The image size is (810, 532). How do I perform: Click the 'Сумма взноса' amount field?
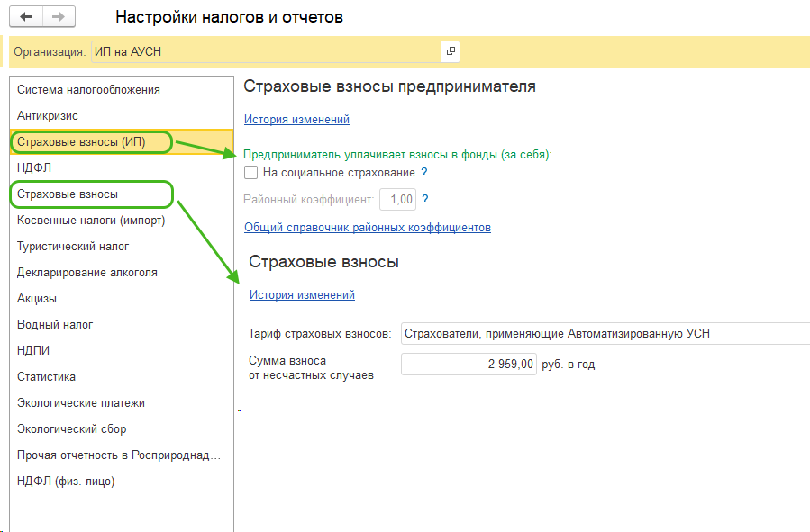tap(469, 365)
